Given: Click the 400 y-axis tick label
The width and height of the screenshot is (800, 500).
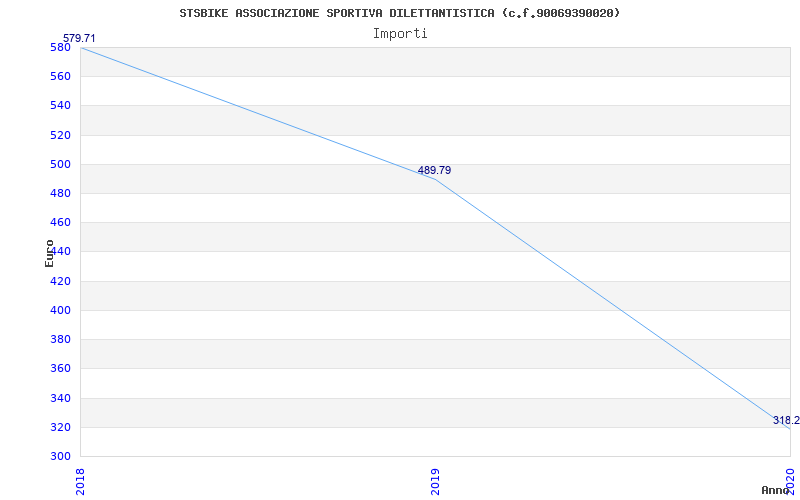Looking at the screenshot, I should (x=60, y=310).
